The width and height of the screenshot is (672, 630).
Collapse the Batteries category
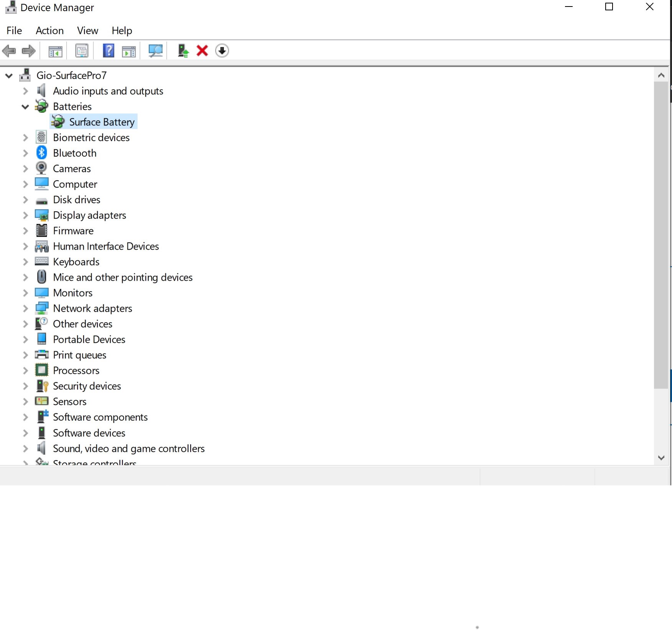click(25, 107)
